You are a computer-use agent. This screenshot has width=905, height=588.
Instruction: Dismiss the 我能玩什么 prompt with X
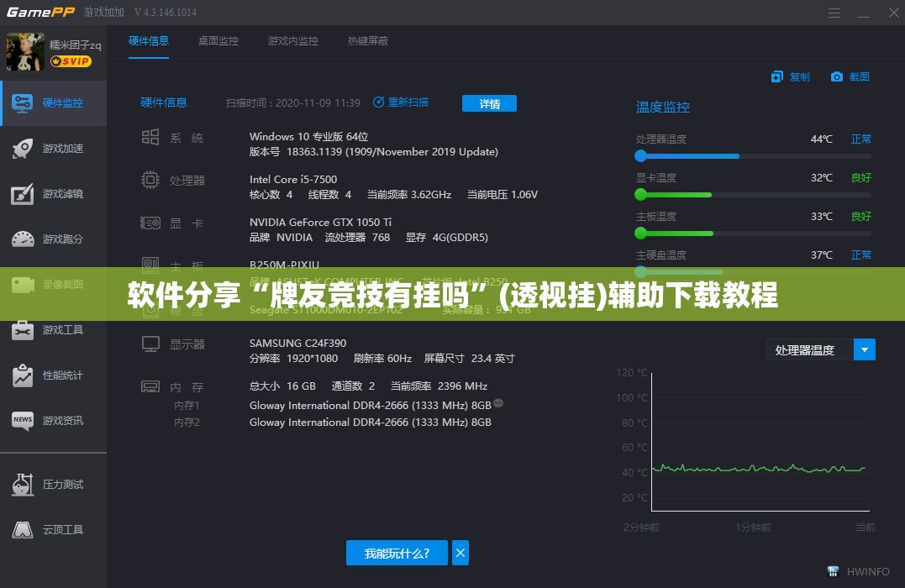(x=460, y=553)
